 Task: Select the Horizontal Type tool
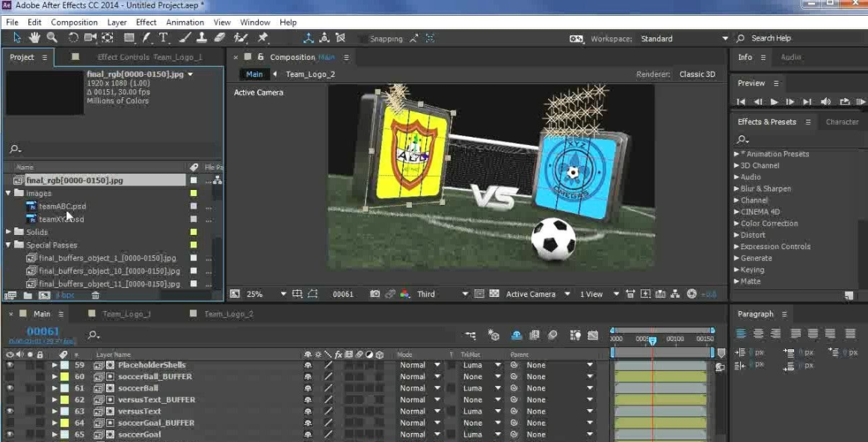(x=163, y=37)
